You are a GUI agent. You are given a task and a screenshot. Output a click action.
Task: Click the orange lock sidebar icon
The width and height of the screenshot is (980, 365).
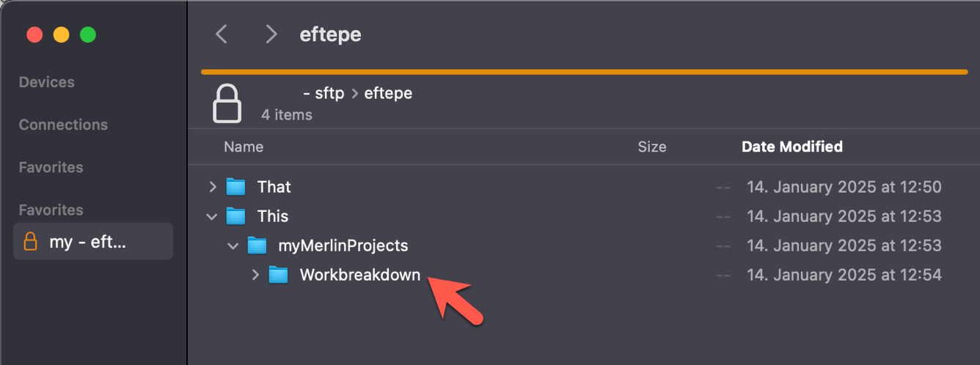[x=31, y=241]
